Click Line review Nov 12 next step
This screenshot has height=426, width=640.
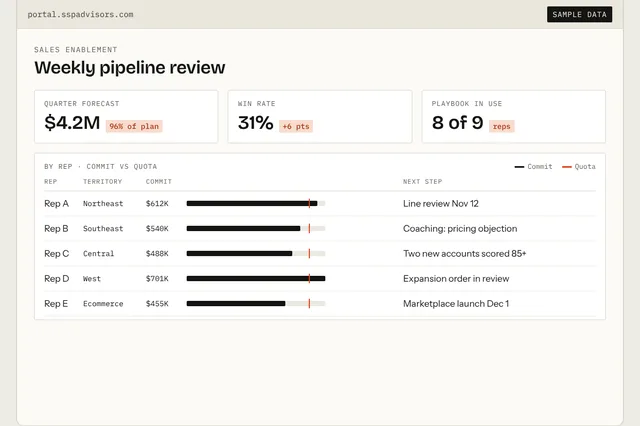[440, 204]
